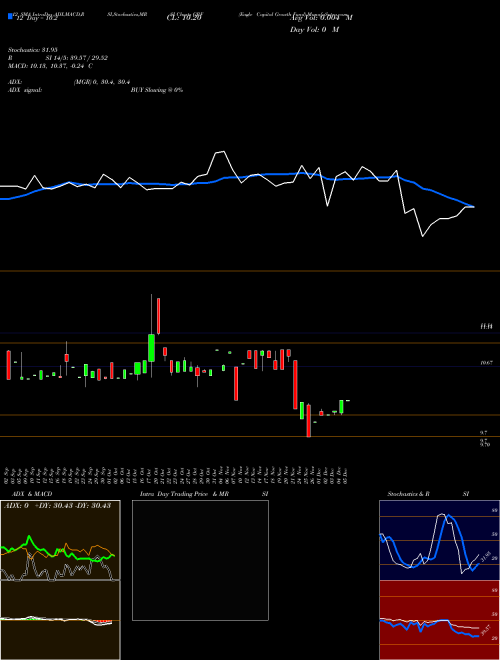
Task: Click the blue 12 Day SMA legend square
Action: (11, 17)
